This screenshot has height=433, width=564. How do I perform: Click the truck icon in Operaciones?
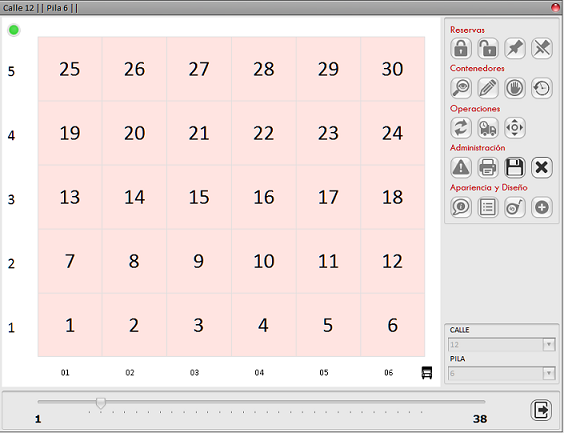pos(488,128)
